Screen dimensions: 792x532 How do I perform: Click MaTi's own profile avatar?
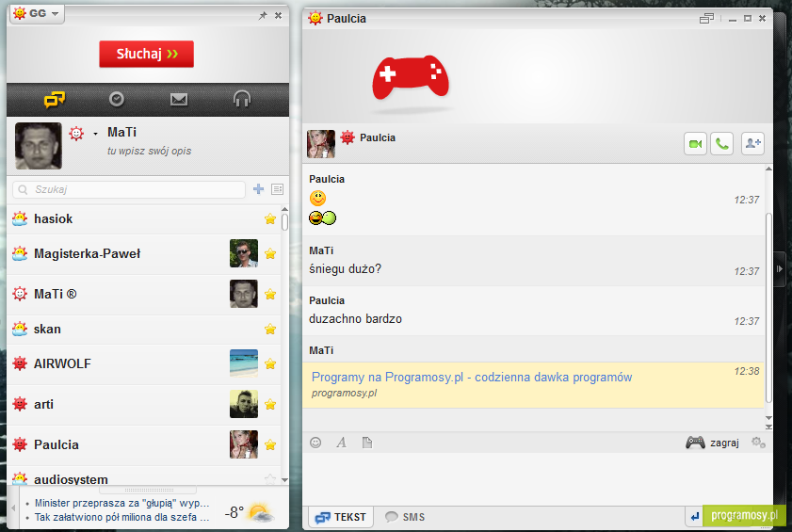pyautogui.click(x=39, y=146)
